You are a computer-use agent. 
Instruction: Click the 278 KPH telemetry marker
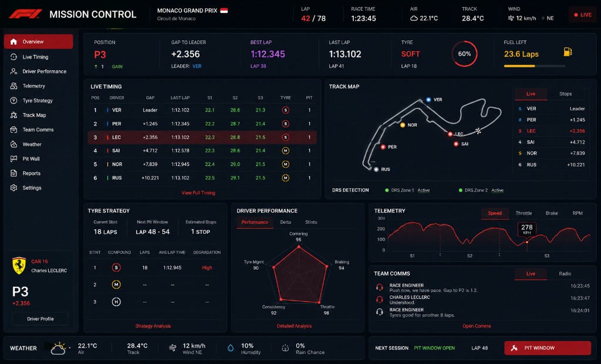[526, 229]
